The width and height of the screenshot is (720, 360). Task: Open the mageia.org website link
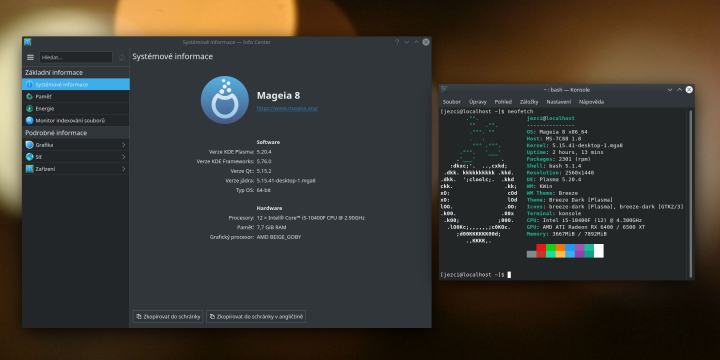pyautogui.click(x=287, y=108)
